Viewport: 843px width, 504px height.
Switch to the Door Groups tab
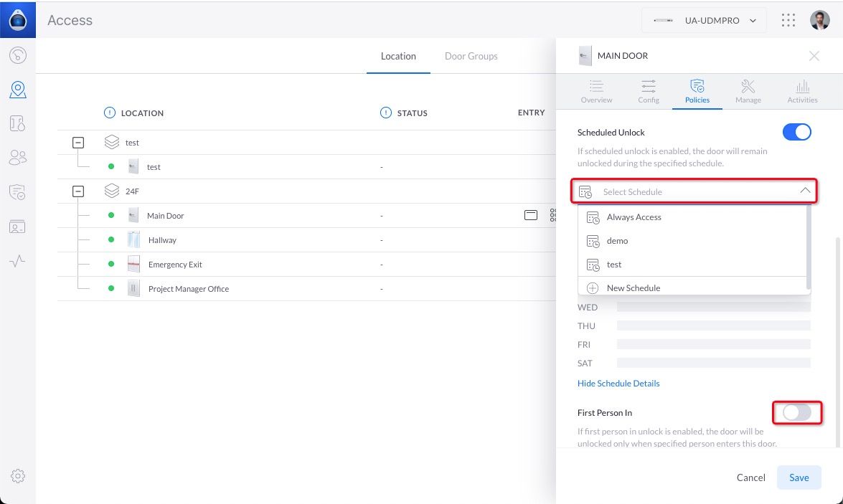[471, 56]
